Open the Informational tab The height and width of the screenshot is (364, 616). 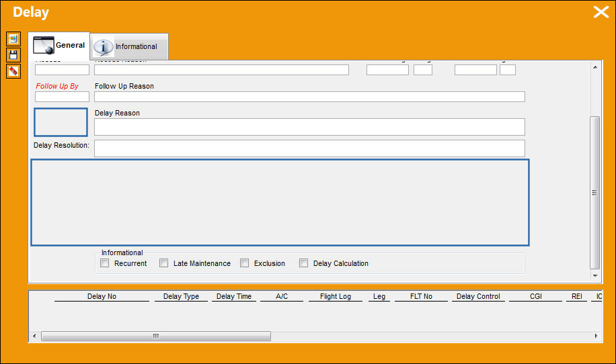coord(129,47)
